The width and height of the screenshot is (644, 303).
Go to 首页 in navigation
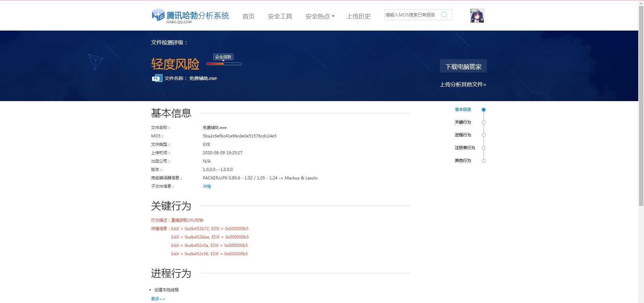click(248, 16)
